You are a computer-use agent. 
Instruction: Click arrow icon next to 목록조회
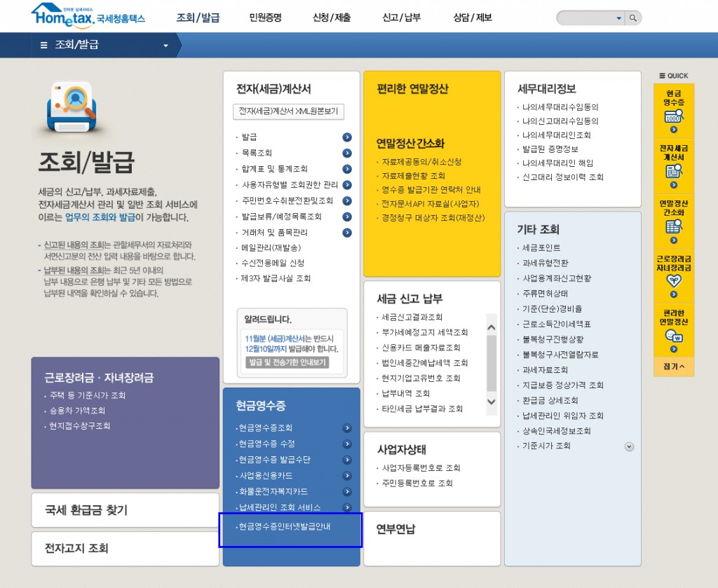point(347,153)
